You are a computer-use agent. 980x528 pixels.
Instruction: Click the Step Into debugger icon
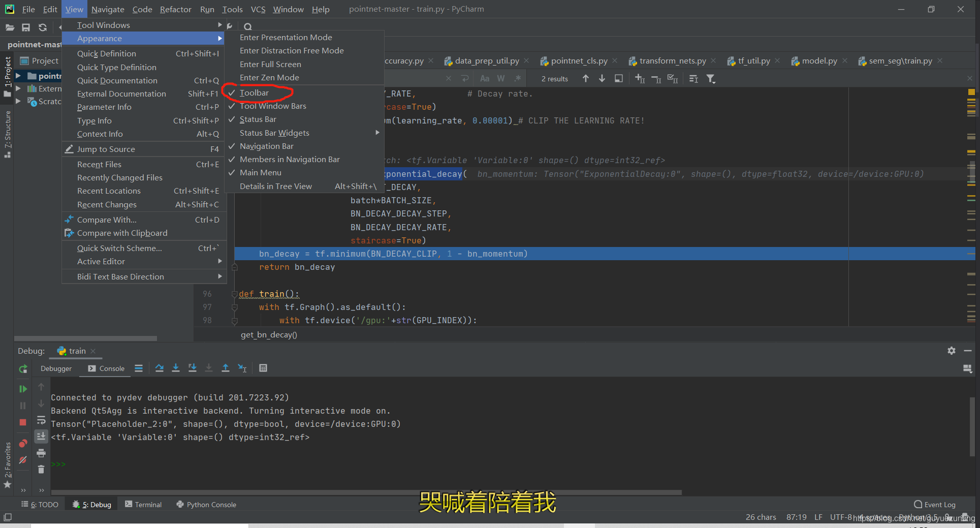[176, 368]
